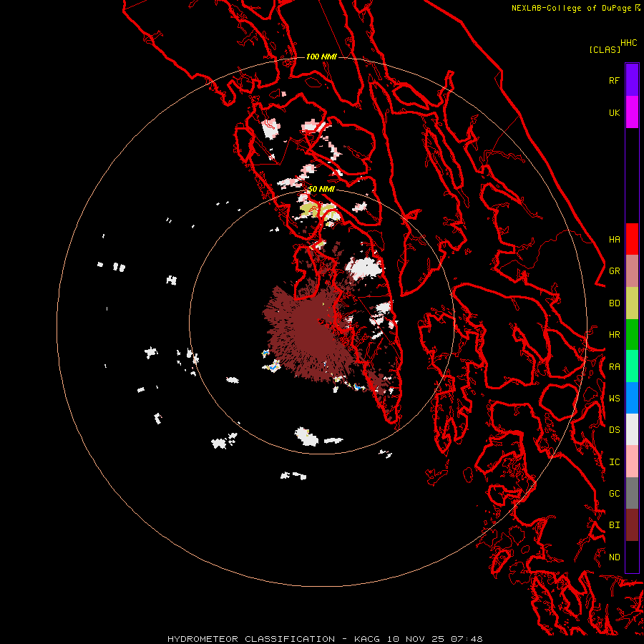Click the 50 NMI range ring label
The height and width of the screenshot is (644, 644).
click(321, 189)
